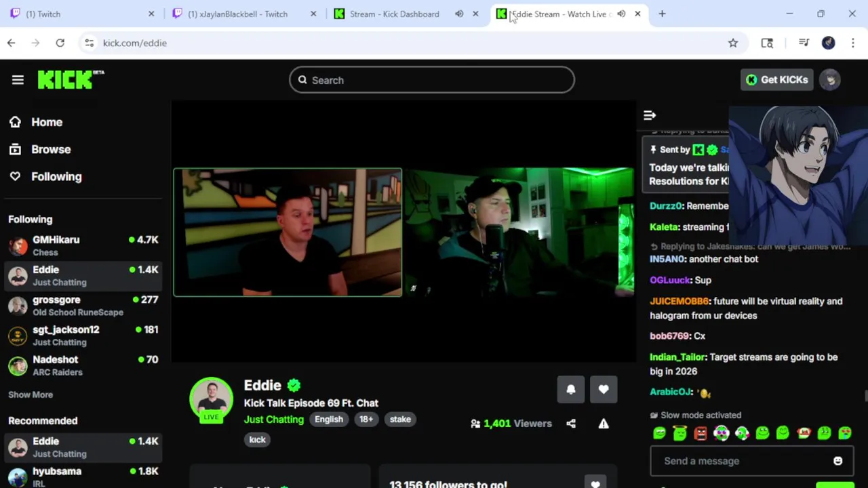The height and width of the screenshot is (488, 868).
Task: Click username JUICEMOBB6 in chat
Action: pyautogui.click(x=679, y=301)
